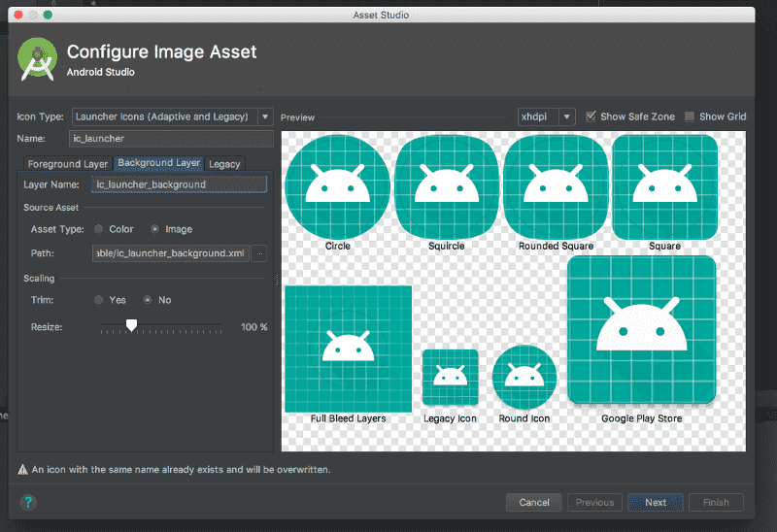Image resolution: width=777 pixels, height=532 pixels.
Task: Select the Legacy Icon preview
Action: coord(450,378)
